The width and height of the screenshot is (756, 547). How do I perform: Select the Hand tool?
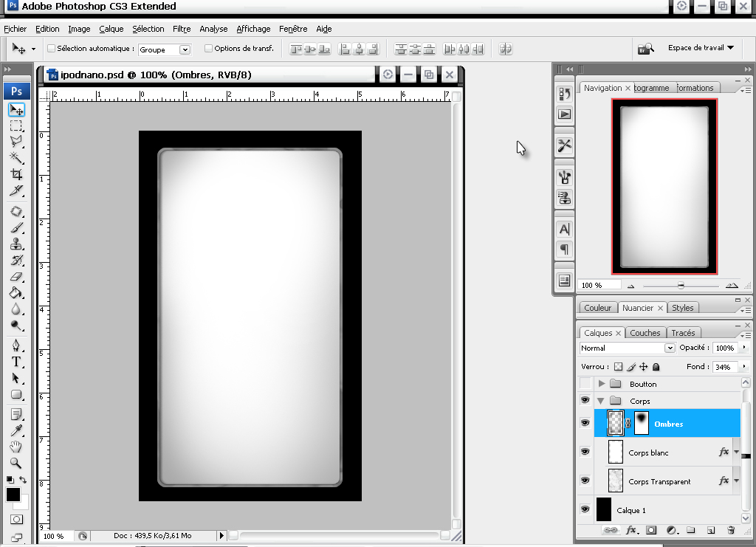point(16,447)
